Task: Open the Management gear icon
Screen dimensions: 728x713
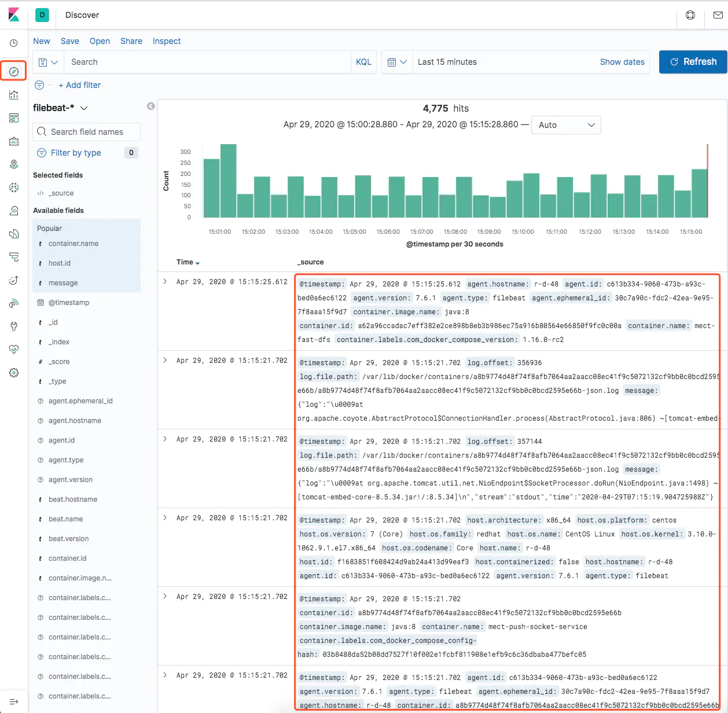Action: coord(14,373)
